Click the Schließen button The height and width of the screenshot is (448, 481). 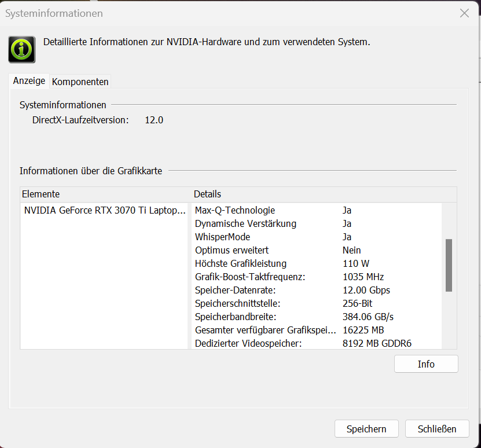437,429
